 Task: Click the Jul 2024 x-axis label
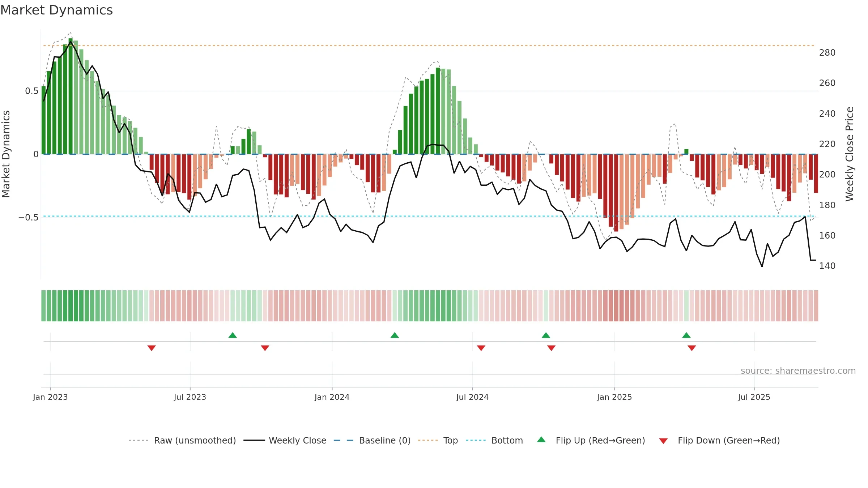click(x=472, y=397)
